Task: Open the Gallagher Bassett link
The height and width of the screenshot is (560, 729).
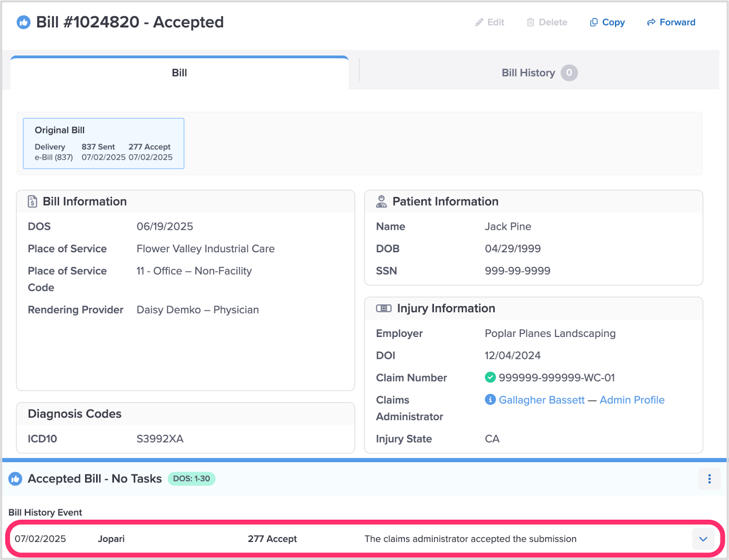Action: click(541, 400)
